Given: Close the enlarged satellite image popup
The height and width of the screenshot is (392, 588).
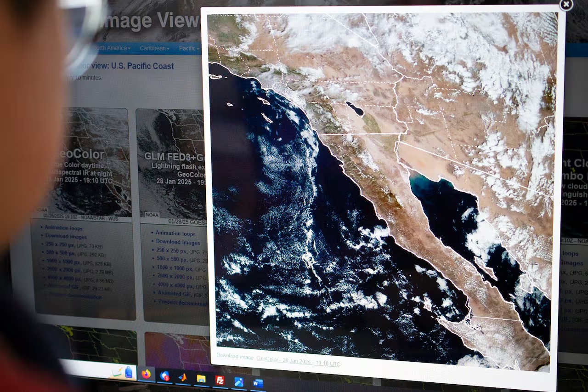Looking at the screenshot, I should [x=566, y=5].
